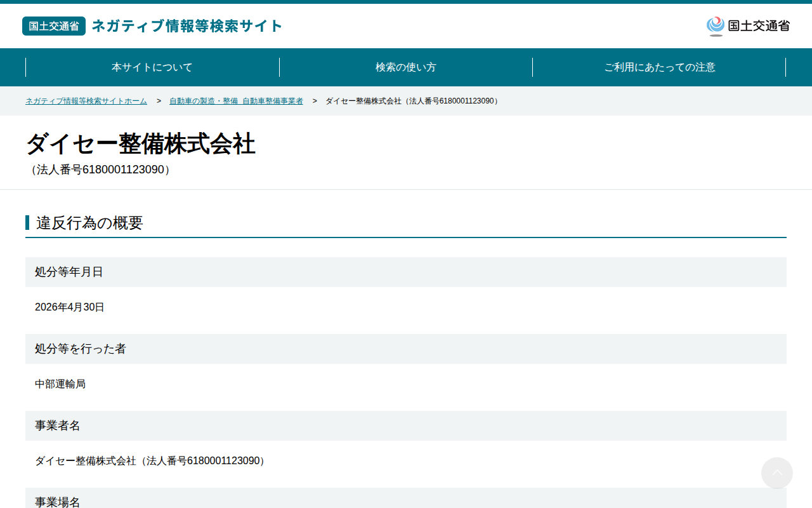This screenshot has width=812, height=508.
Task: Select ご利用にあたっての注意 in the navigation bar
Action: (660, 67)
